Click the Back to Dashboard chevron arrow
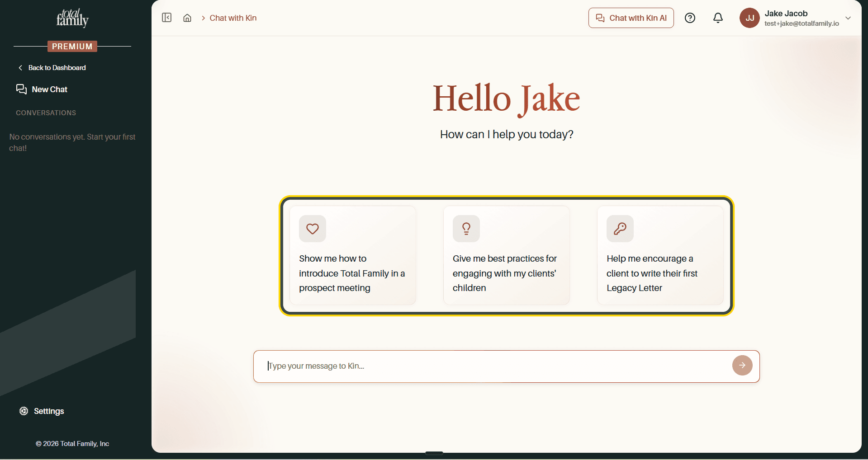Viewport: 868px width, 460px height. pyautogui.click(x=20, y=68)
